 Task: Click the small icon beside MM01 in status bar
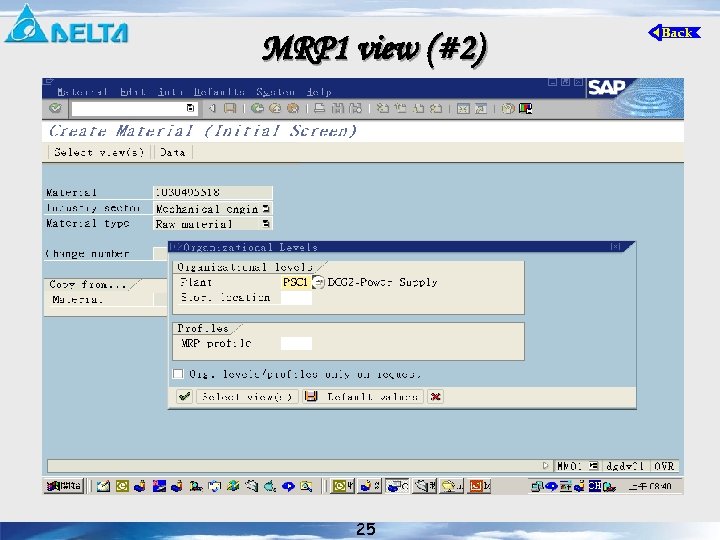point(593,466)
